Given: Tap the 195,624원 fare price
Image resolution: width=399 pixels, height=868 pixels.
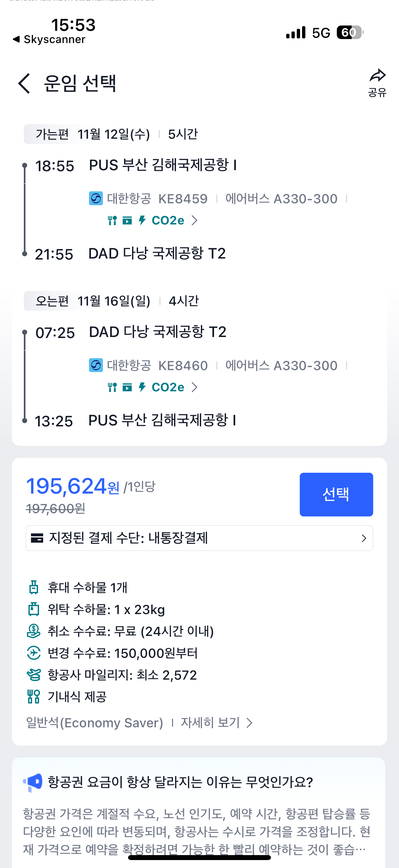Looking at the screenshot, I should (72, 487).
